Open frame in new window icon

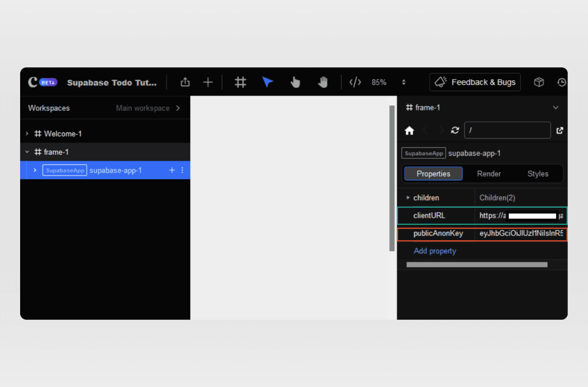pos(559,130)
